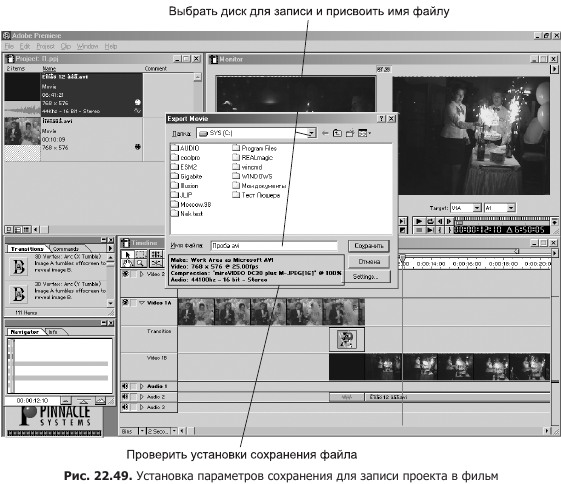Click the X Tumble transition icon
Screen dimensions: 561x484
tap(19, 267)
